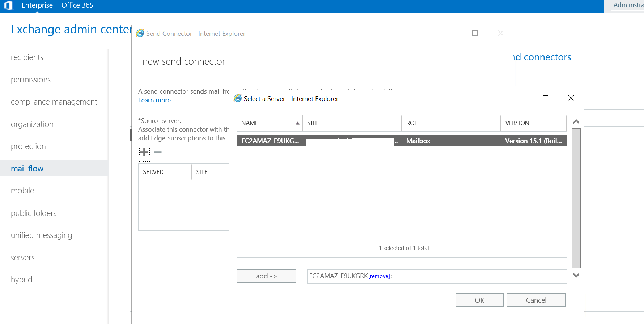Minimize the Select a Server window
Viewport: 644px width, 324px height.
pos(520,98)
